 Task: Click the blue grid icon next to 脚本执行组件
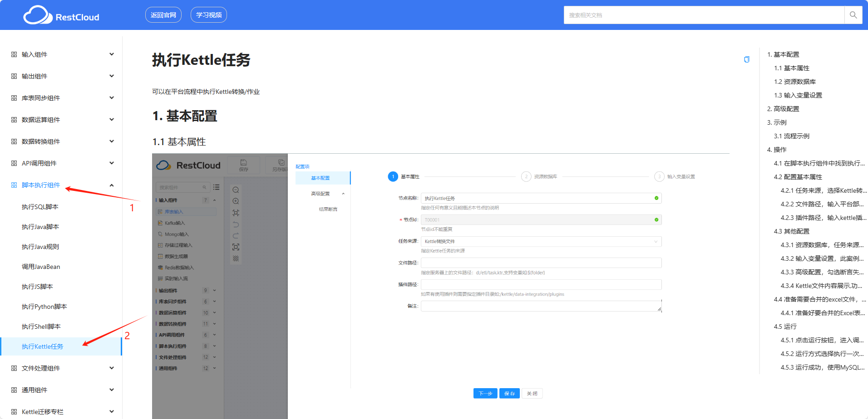pyautogui.click(x=14, y=185)
